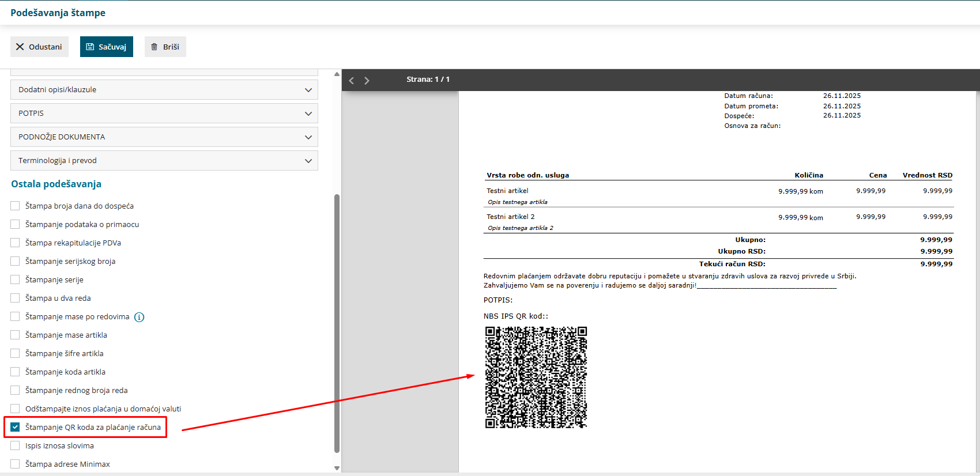Screen dimensions: 980x476
Task: Click 'Datum računa:' label in preview
Action: click(x=749, y=96)
